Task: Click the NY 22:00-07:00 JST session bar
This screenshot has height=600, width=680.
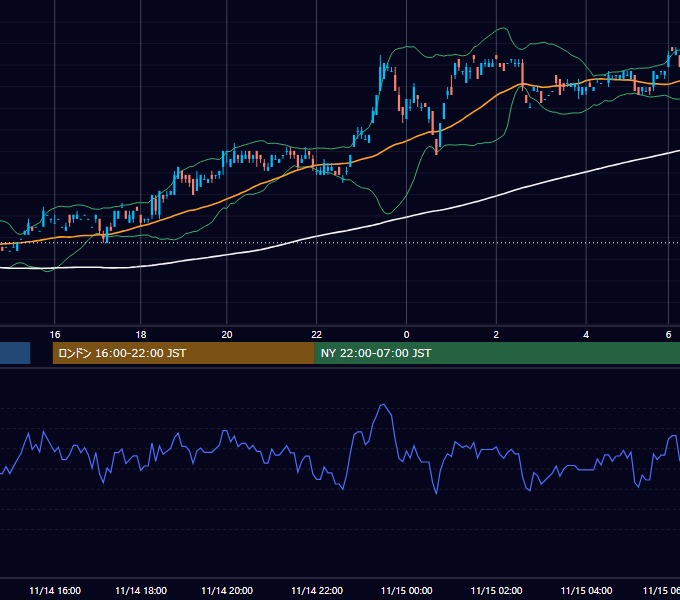Action: [497, 353]
